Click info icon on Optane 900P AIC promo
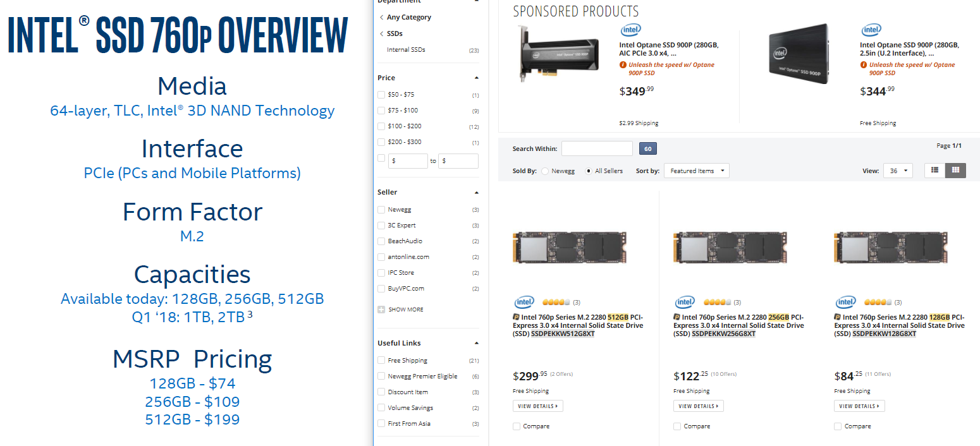Viewport: 980px width, 446px height. tap(623, 64)
